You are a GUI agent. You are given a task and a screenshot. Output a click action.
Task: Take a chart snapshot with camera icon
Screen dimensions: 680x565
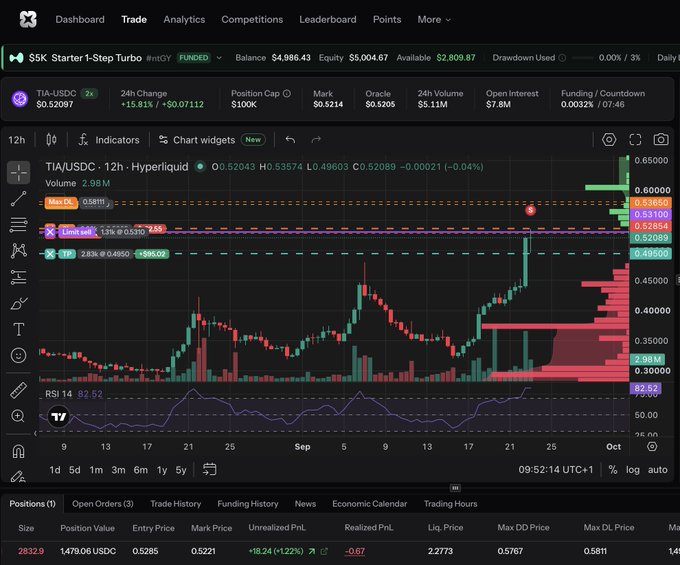coord(661,140)
